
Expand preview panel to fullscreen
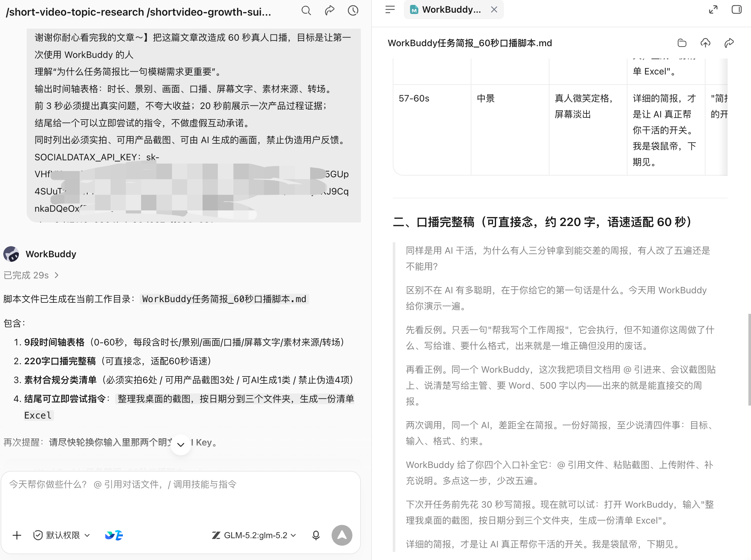click(713, 9)
